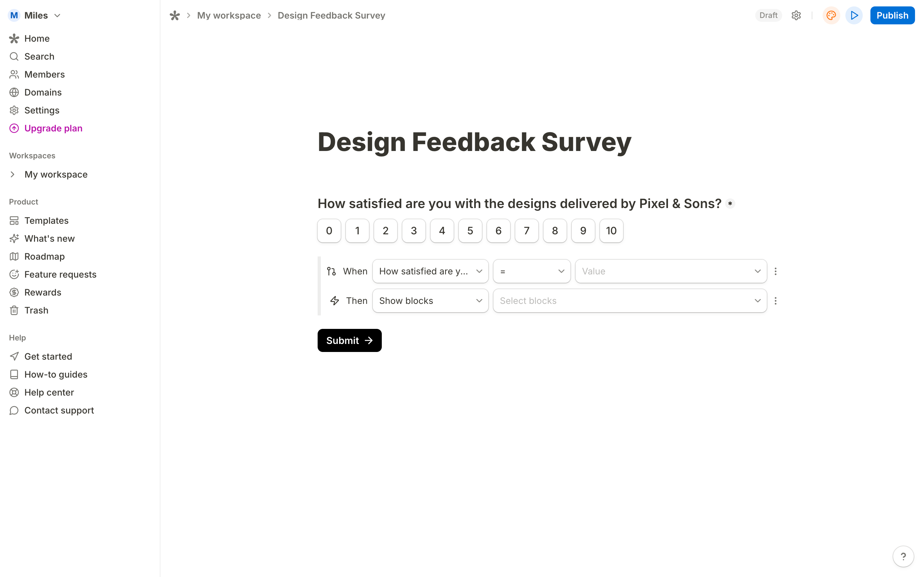Image resolution: width=924 pixels, height=577 pixels.
Task: Click the Publish button
Action: tap(892, 15)
